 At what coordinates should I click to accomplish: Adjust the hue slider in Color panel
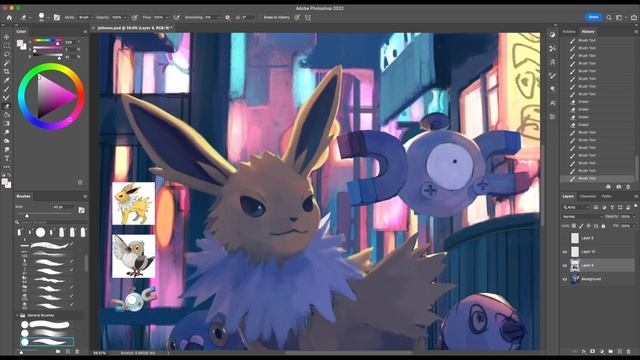[x=48, y=41]
